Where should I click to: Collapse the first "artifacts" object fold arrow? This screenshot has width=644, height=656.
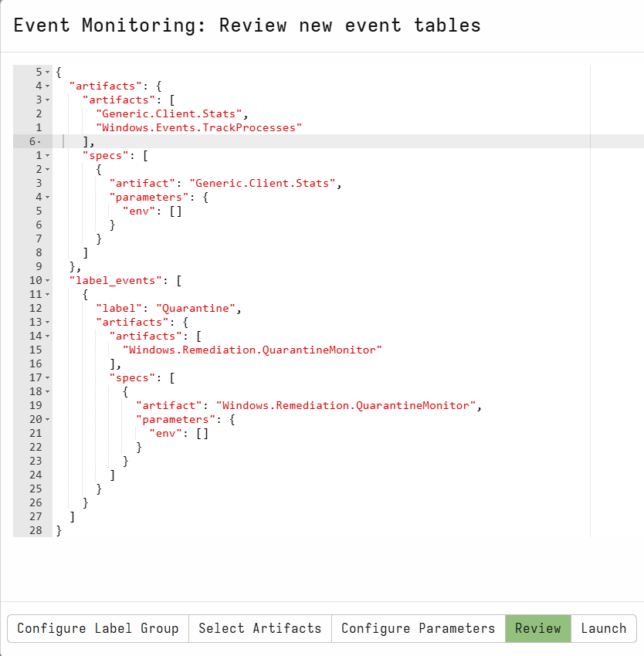pos(47,86)
